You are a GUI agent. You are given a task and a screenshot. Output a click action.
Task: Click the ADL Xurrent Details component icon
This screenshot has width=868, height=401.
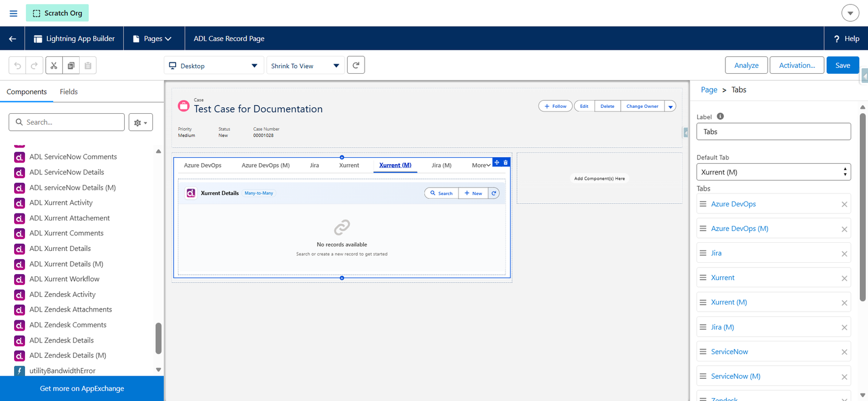click(x=20, y=249)
